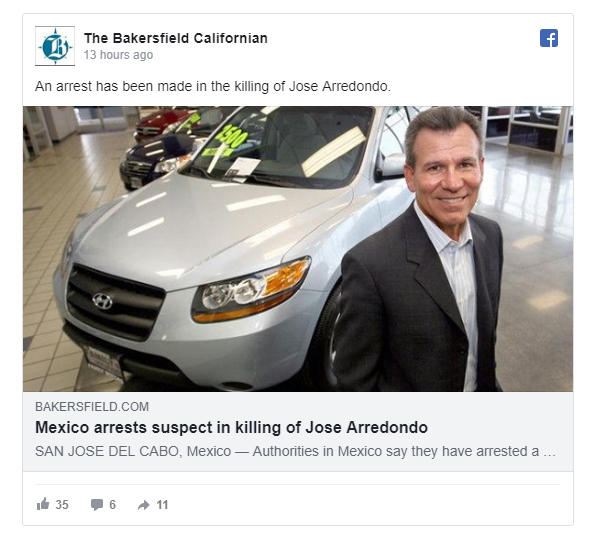
Task: Click the Hyundai emblem on the grille
Action: (x=103, y=301)
